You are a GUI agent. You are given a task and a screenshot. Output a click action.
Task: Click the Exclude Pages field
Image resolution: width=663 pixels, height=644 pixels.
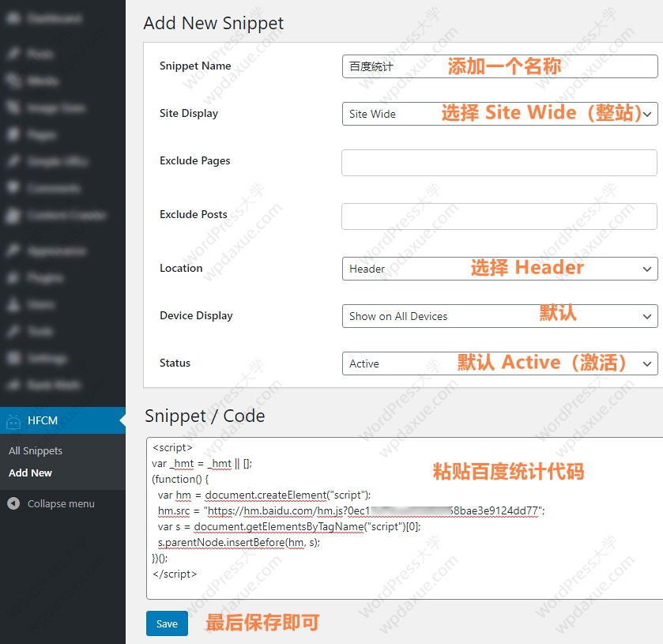(x=499, y=163)
